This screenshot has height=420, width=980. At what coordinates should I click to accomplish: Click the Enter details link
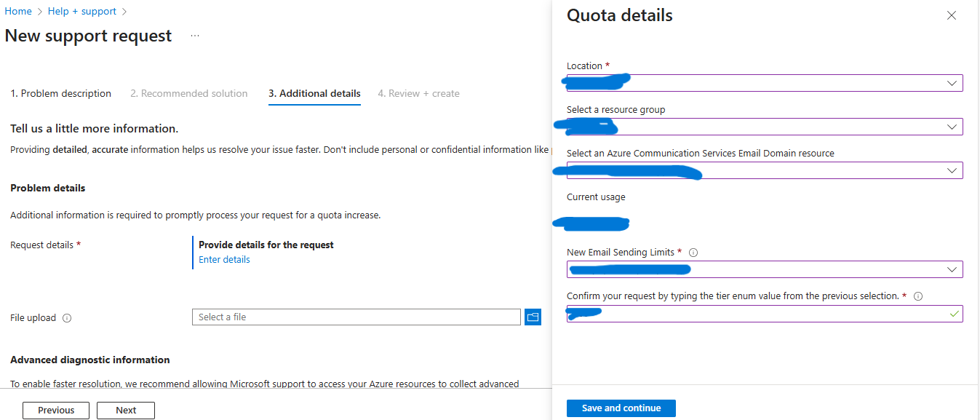(x=224, y=260)
